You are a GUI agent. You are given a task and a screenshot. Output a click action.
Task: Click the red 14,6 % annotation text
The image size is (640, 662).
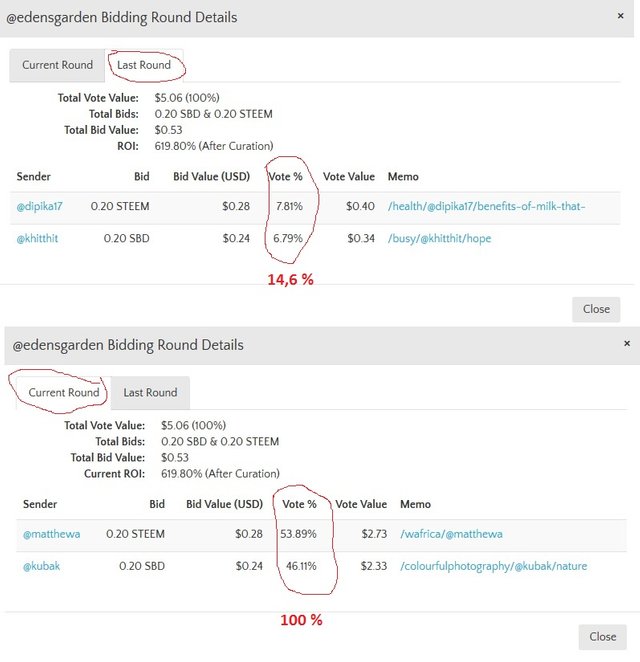click(x=290, y=280)
